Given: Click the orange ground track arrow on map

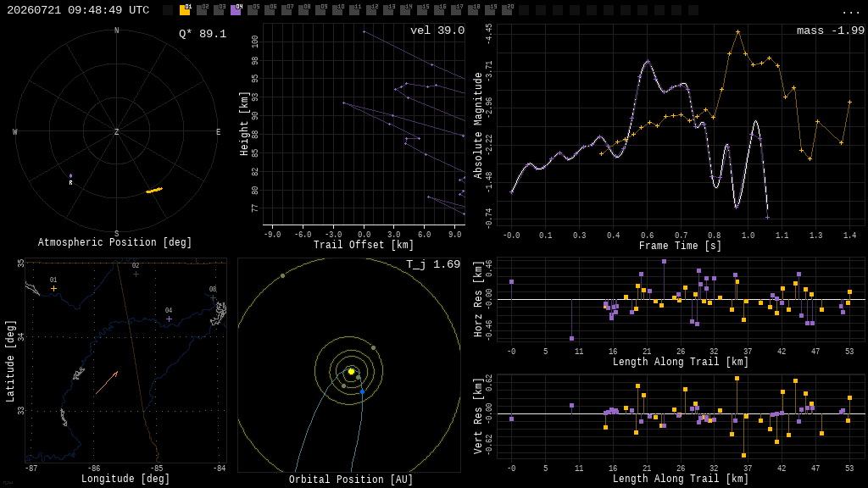Looking at the screenshot, I should [x=107, y=382].
